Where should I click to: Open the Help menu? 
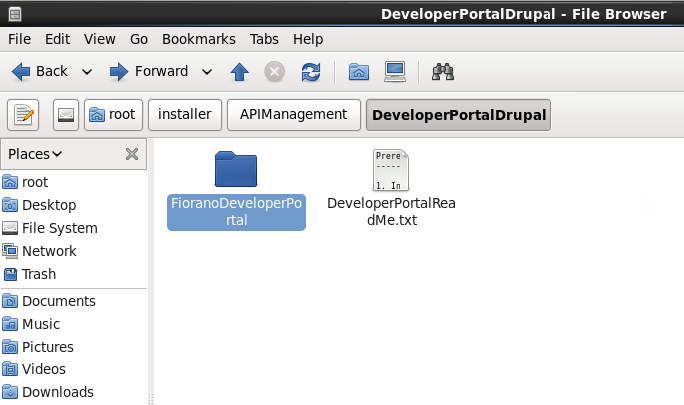308,39
